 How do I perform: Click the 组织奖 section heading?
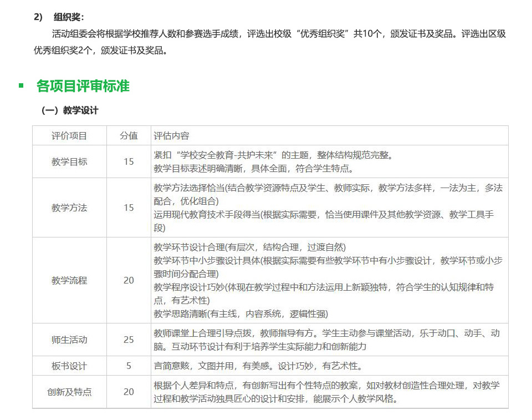[69, 17]
